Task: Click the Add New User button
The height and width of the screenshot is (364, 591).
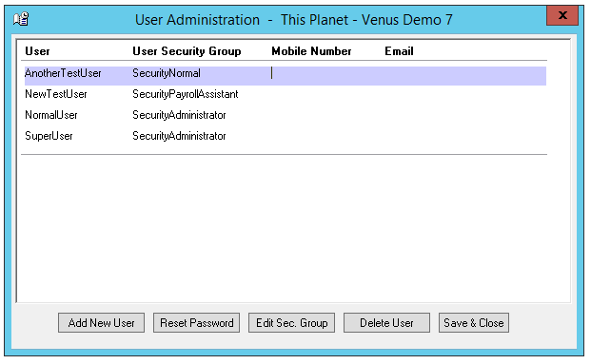Action: [x=101, y=322]
